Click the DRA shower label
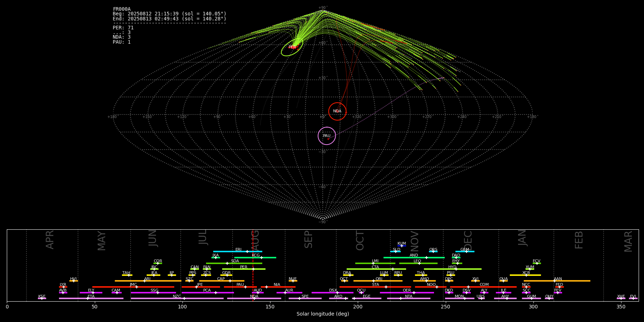This screenshot has width=644, height=322. 347,273
